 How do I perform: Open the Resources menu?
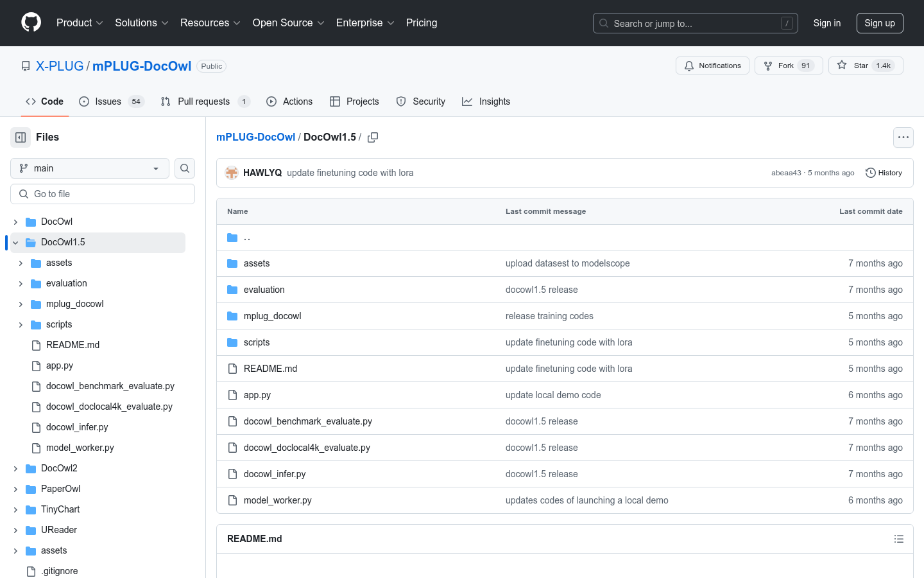tap(210, 22)
